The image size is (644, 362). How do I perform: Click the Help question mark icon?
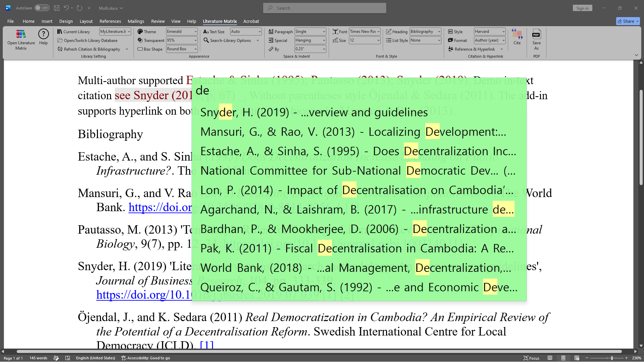pyautogui.click(x=43, y=34)
